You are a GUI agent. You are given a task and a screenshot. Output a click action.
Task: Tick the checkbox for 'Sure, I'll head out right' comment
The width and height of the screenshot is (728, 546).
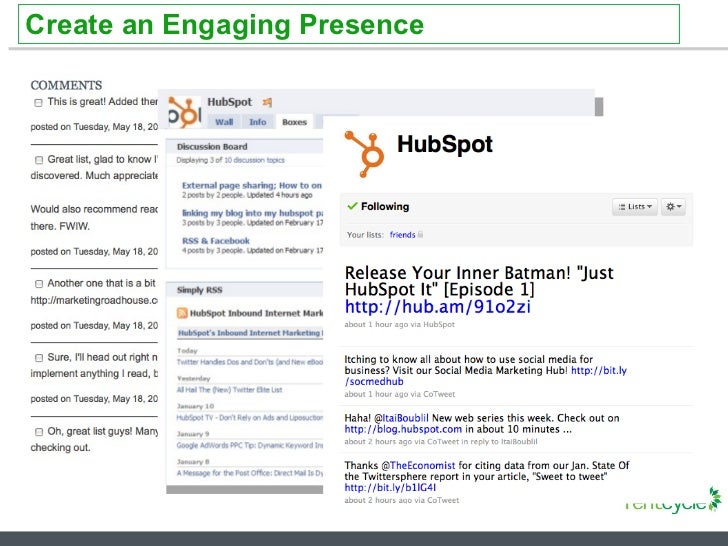point(39,358)
